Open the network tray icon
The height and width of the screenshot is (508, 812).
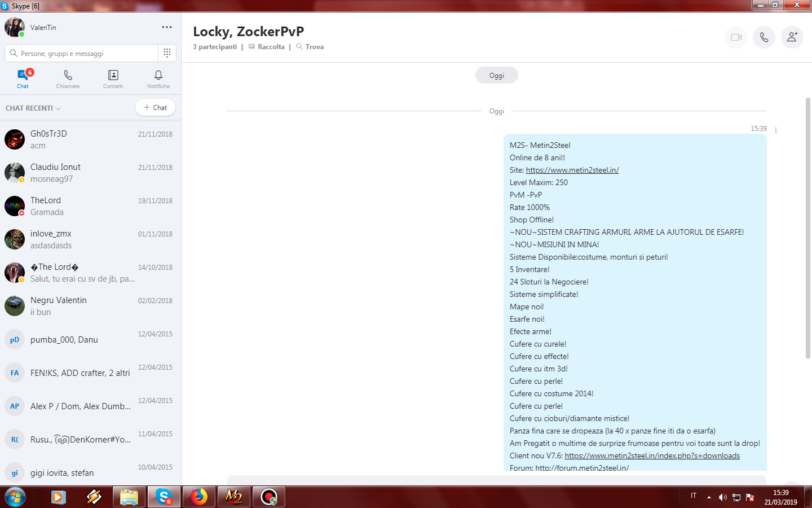736,497
